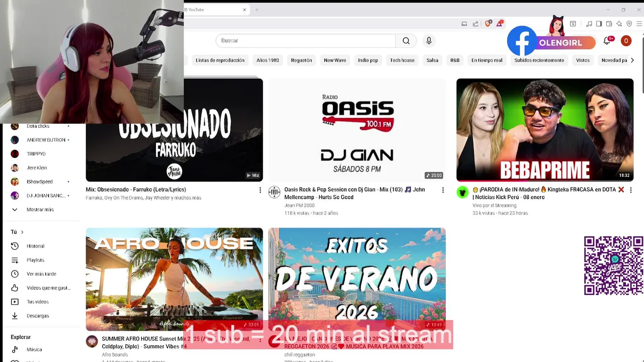Open the YouTube notifications bell
Screen dimensions: 644x362
(607, 41)
